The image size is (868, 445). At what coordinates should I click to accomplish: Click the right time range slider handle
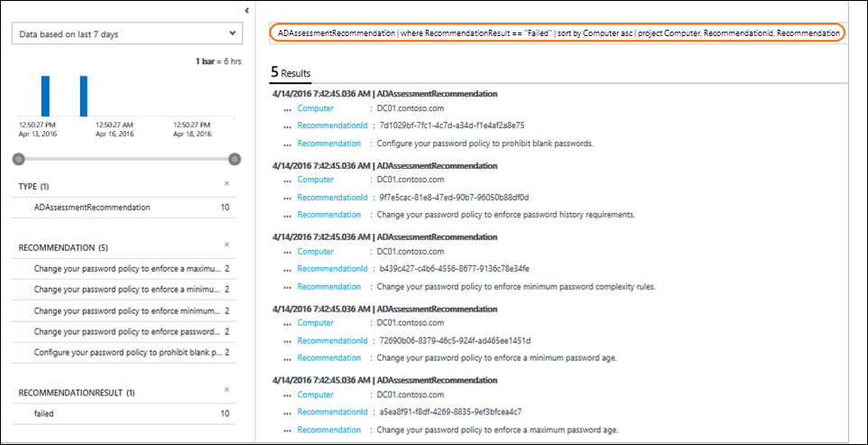(235, 159)
